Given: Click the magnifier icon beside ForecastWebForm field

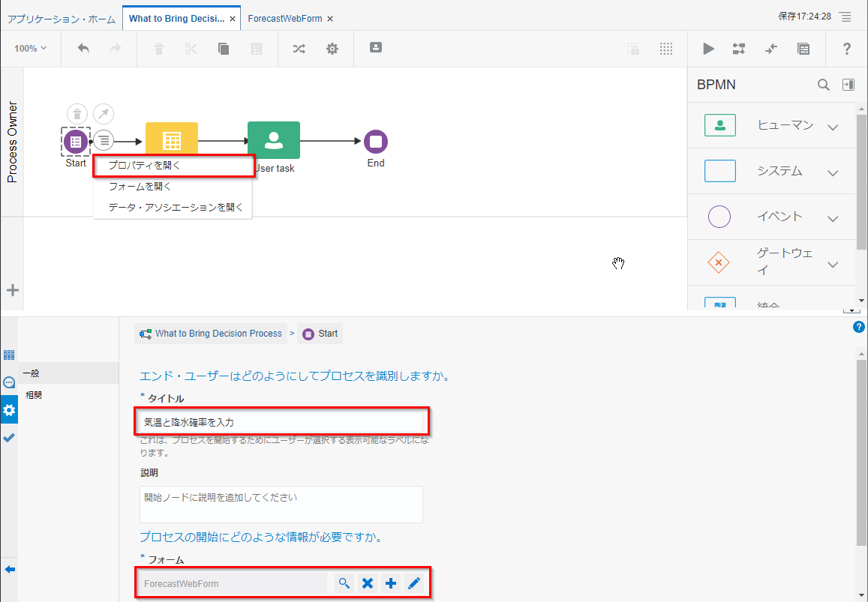Looking at the screenshot, I should 344,583.
